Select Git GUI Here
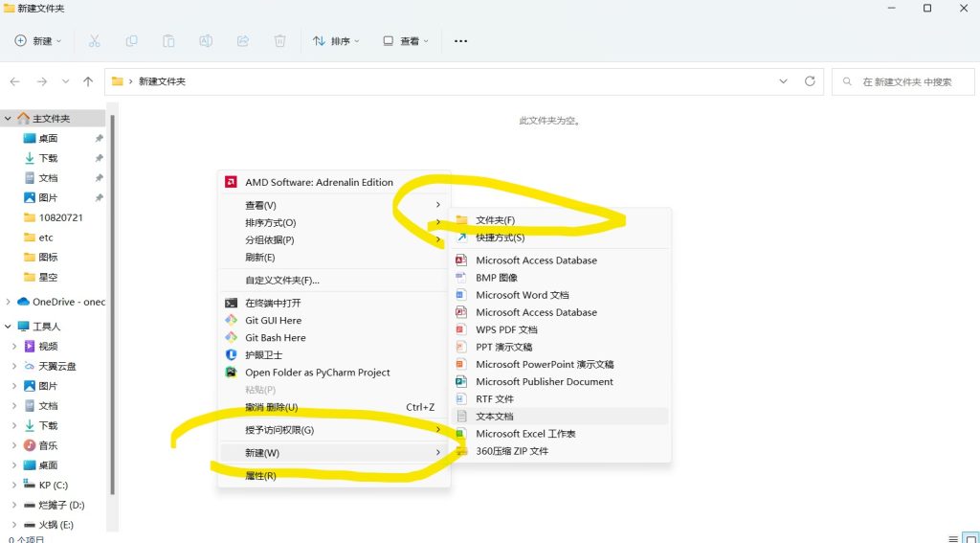 click(334, 320)
